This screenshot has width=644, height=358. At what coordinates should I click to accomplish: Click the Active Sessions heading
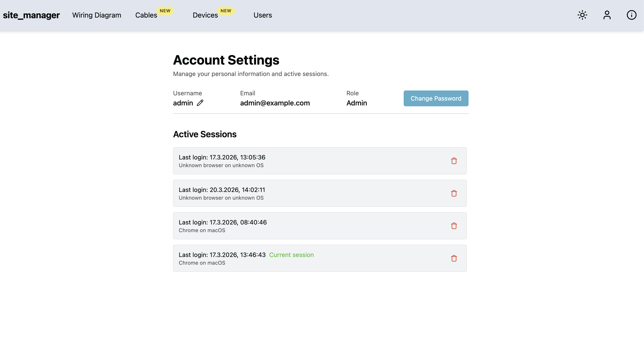point(204,134)
